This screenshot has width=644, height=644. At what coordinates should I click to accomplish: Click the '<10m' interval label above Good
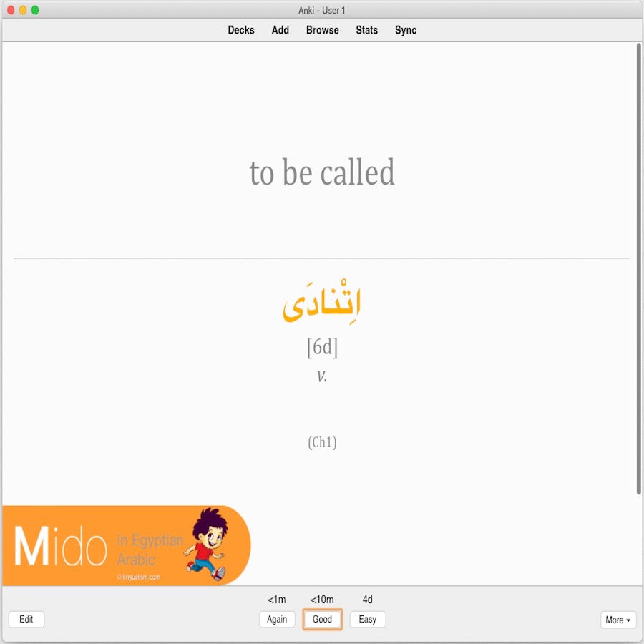[x=322, y=600]
